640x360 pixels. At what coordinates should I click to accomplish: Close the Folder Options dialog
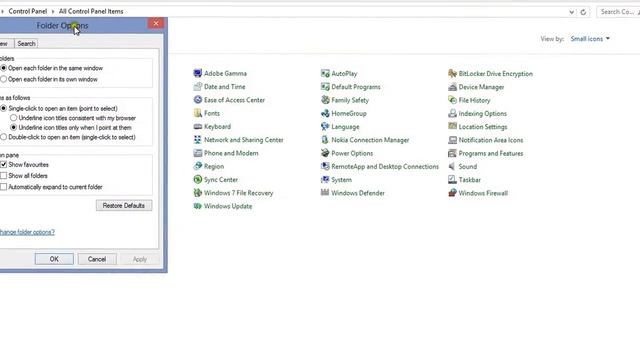156,23
